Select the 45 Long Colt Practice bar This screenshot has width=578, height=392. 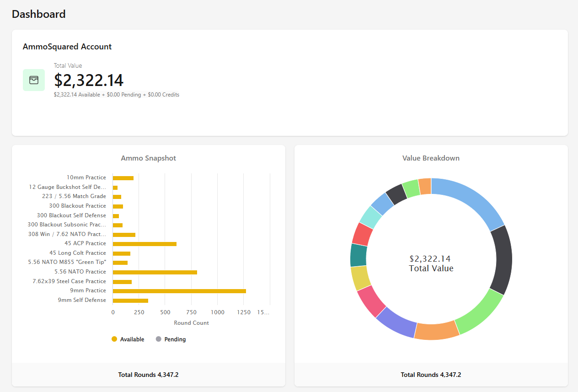tap(122, 253)
